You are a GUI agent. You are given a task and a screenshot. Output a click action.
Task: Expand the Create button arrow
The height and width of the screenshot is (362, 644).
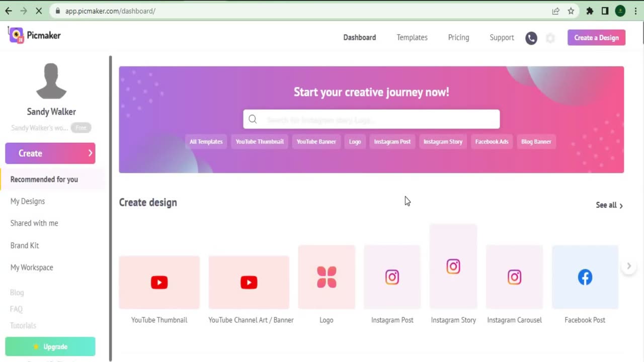click(91, 153)
